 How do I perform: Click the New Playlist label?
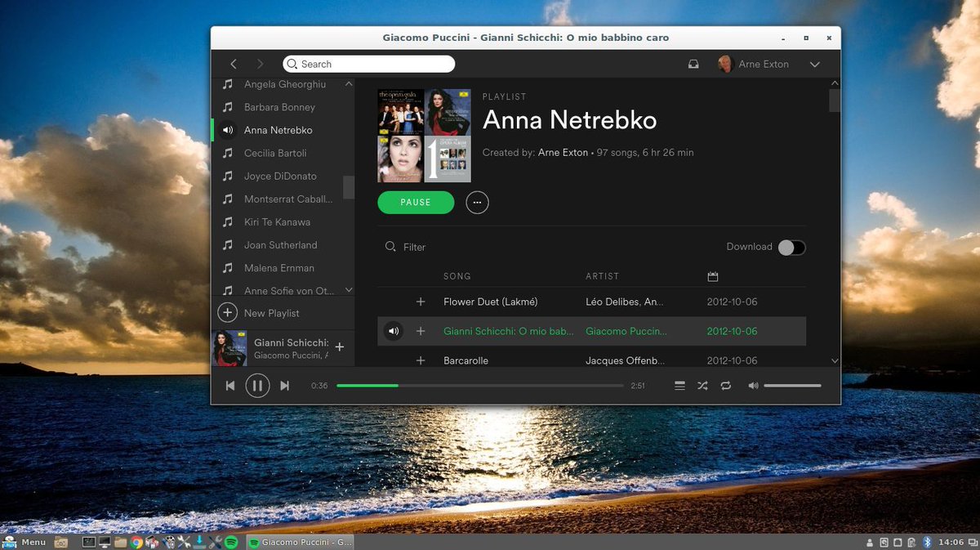tap(271, 313)
